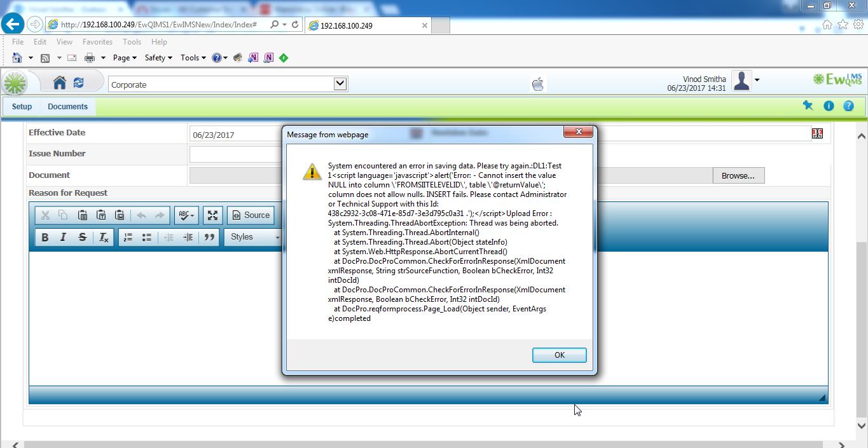
Task: Open the Corporate site dropdown
Action: click(x=340, y=84)
